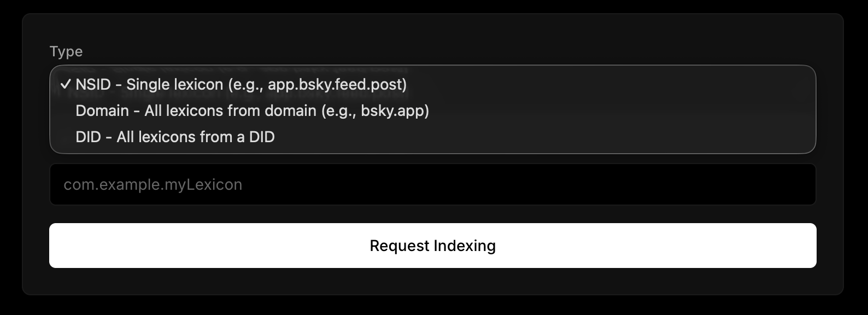Choose Domain - All lexicons from domain
The width and height of the screenshot is (868, 315).
[252, 110]
